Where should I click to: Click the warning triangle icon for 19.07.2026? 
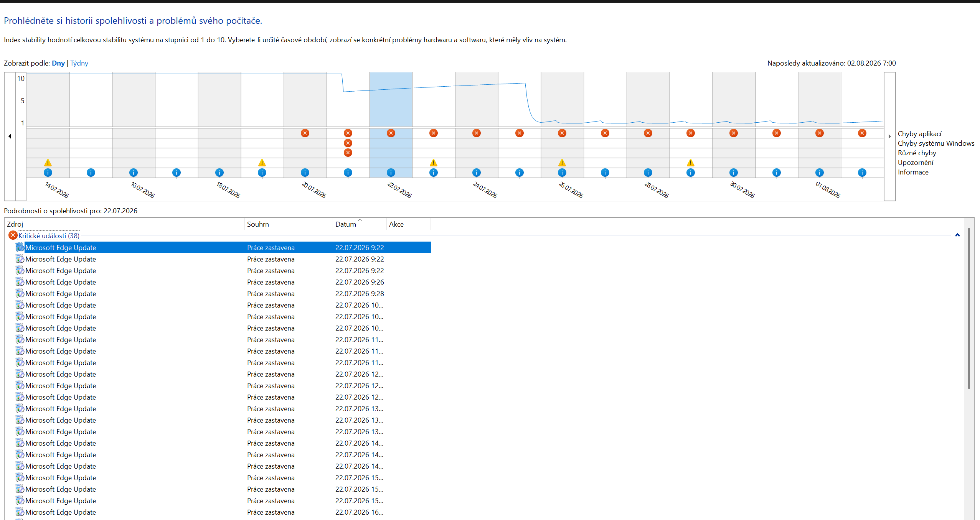262,163
